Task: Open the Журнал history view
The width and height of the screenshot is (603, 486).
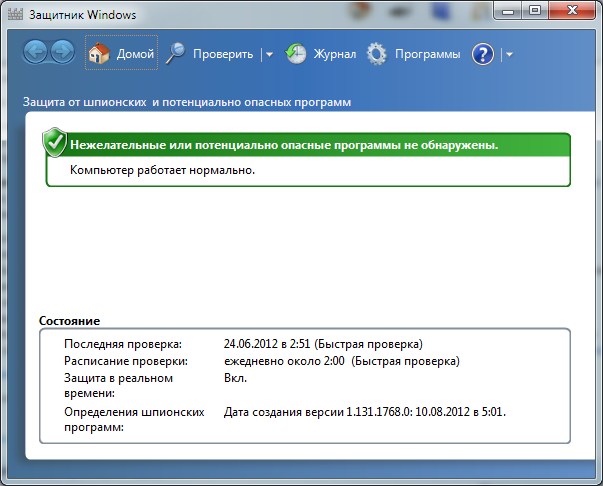Action: [x=335, y=54]
